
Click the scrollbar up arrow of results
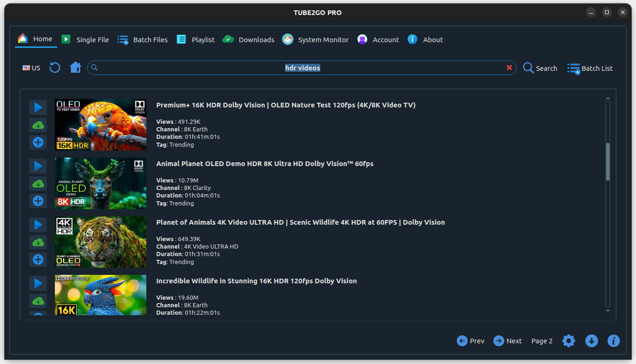[x=608, y=99]
